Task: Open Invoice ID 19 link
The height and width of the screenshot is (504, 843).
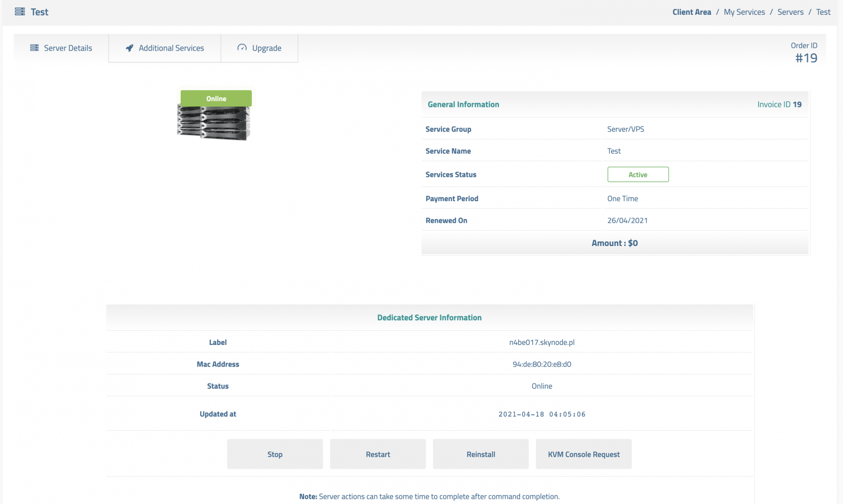Action: (x=779, y=104)
